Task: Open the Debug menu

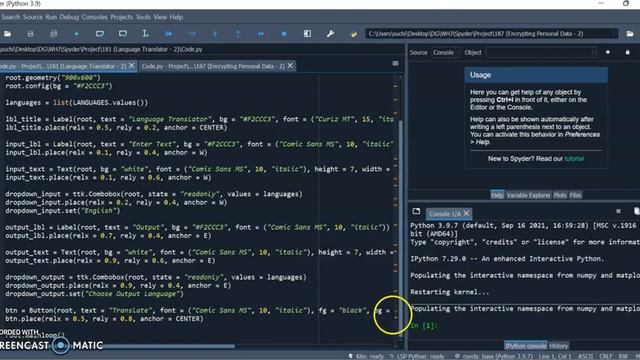Action: pos(69,17)
